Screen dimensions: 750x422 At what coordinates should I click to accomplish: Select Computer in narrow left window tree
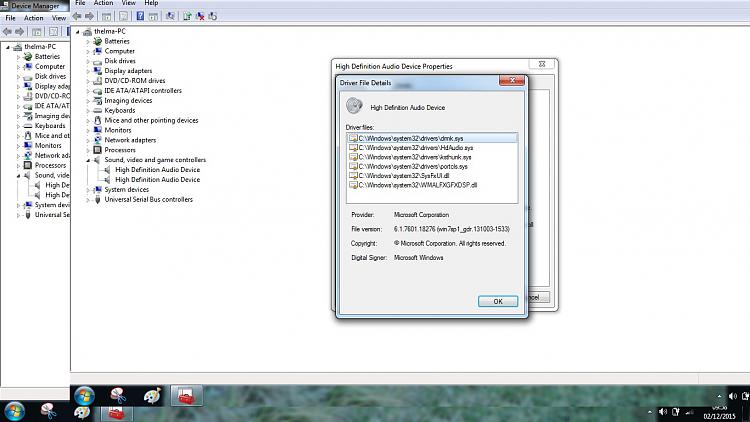(50, 67)
